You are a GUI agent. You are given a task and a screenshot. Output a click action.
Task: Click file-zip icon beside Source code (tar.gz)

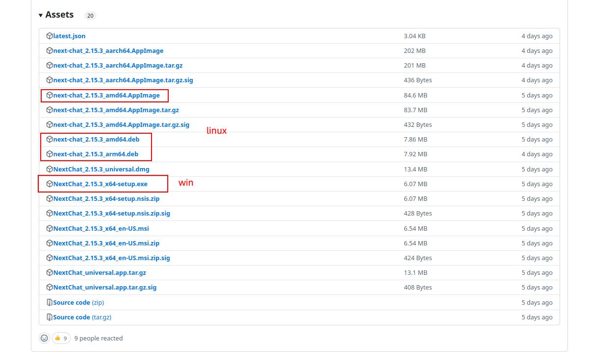[x=50, y=317]
